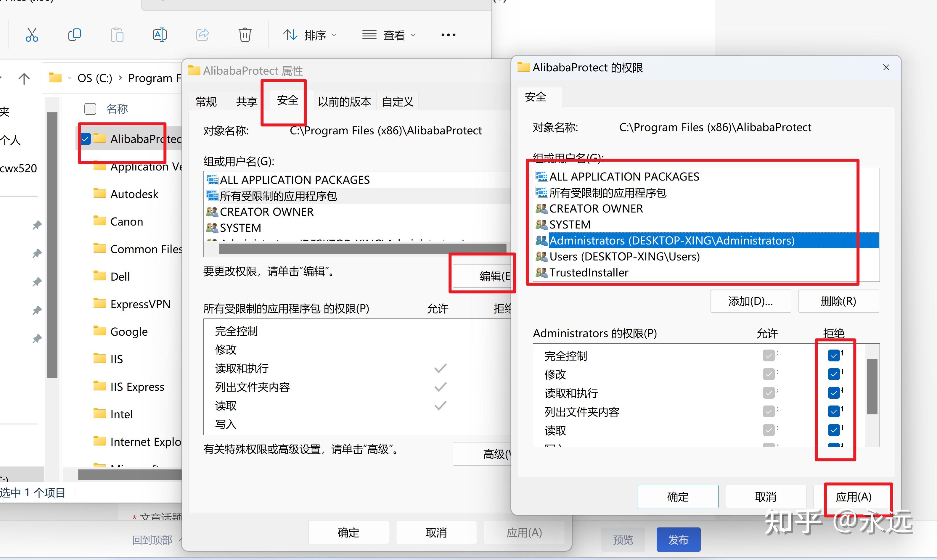Select the Dell folder icon
The image size is (937, 560).
coord(100,276)
